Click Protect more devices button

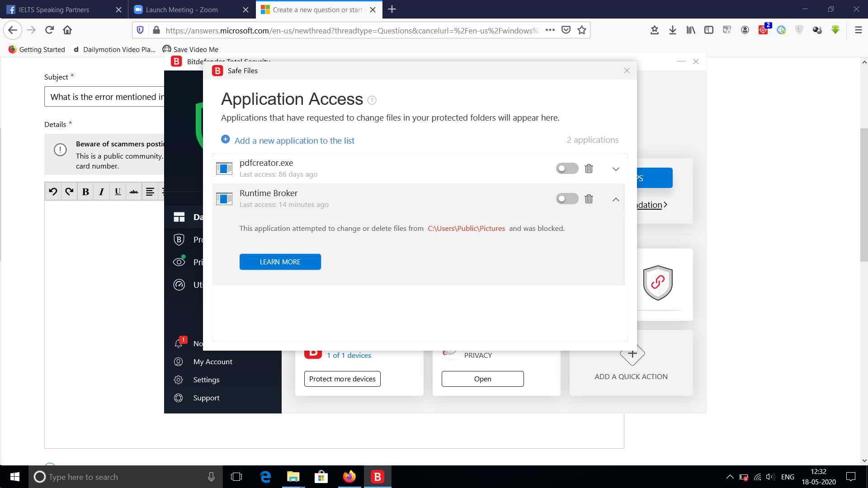pos(342,379)
